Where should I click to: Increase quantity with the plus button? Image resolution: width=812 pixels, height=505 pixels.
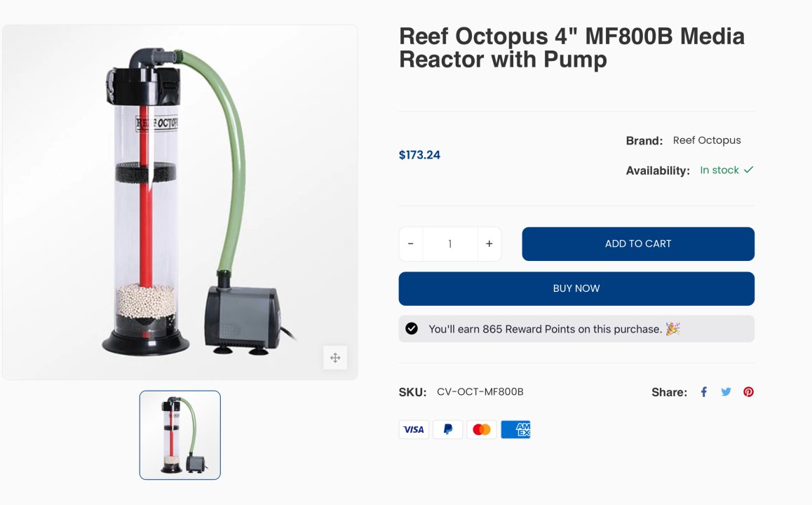click(x=489, y=244)
